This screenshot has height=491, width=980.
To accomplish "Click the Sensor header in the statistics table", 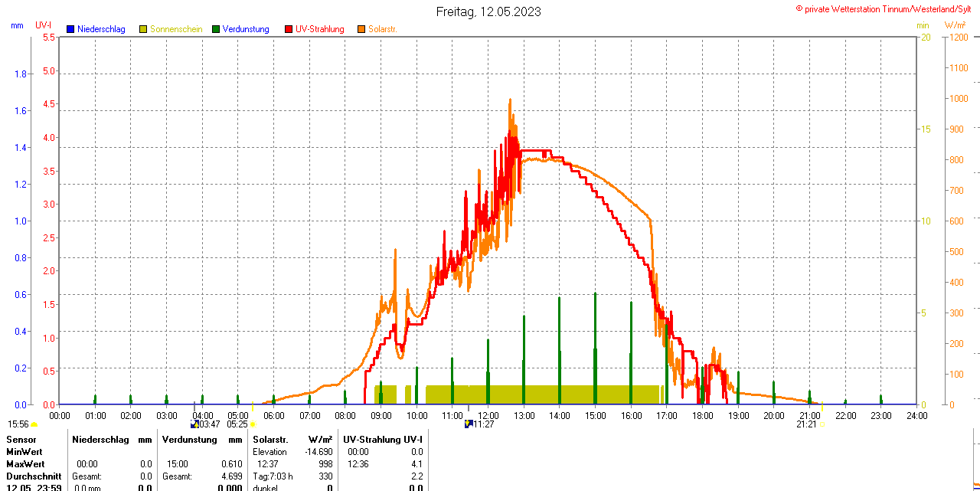I will (x=21, y=440).
